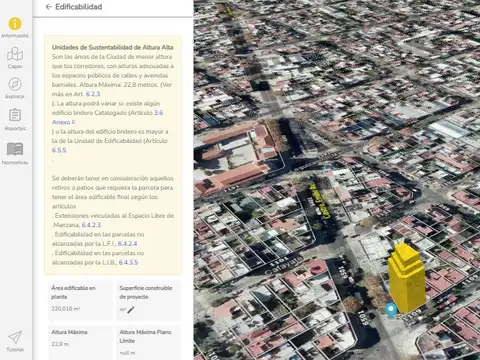Open the Explorar compass tool
This screenshot has height=360, width=480.
click(x=15, y=88)
